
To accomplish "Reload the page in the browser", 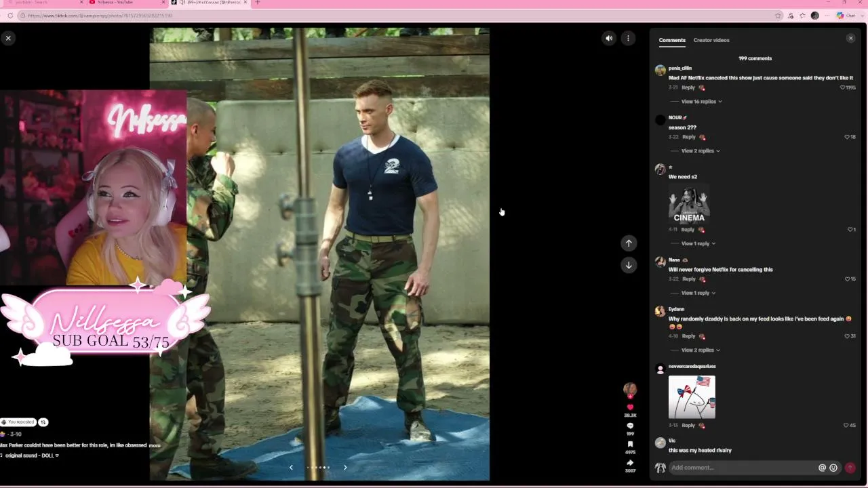I will pos(10,16).
